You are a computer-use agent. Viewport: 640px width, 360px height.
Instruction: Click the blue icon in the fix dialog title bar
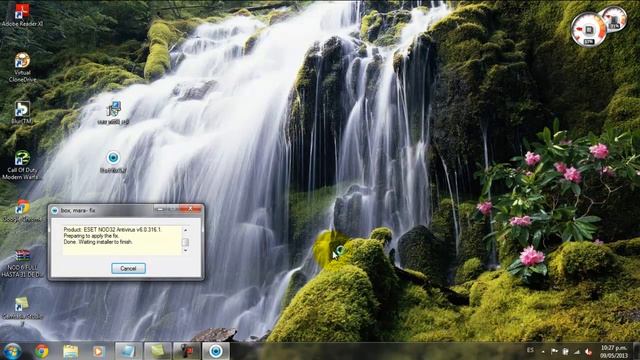pos(55,211)
